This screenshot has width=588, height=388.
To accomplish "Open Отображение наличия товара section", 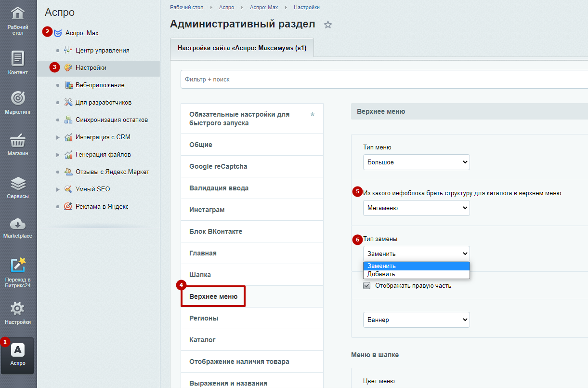I will point(252,361).
